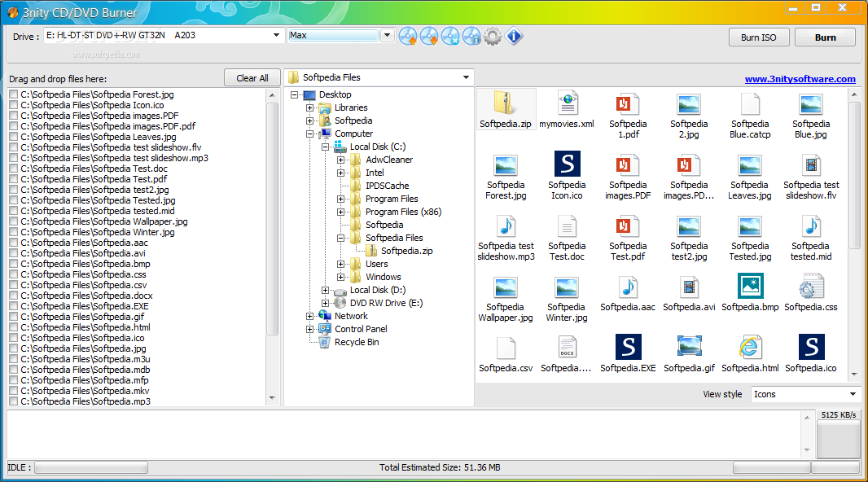Image resolution: width=868 pixels, height=482 pixels.
Task: Select Computer in the folder tree
Action: (353, 134)
